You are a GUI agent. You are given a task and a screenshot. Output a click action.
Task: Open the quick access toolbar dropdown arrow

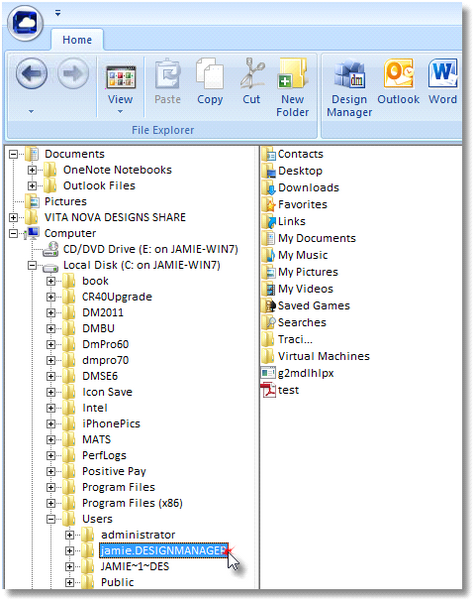[x=58, y=13]
